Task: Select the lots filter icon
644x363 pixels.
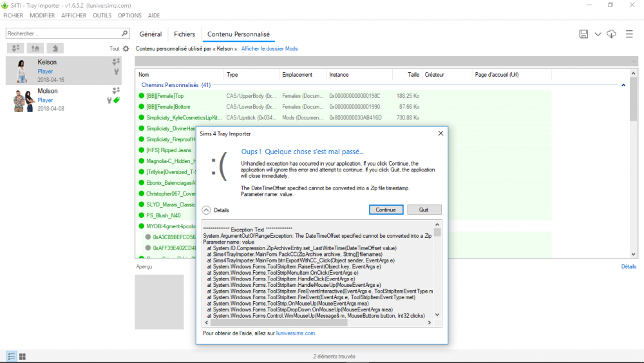Action: [35, 48]
